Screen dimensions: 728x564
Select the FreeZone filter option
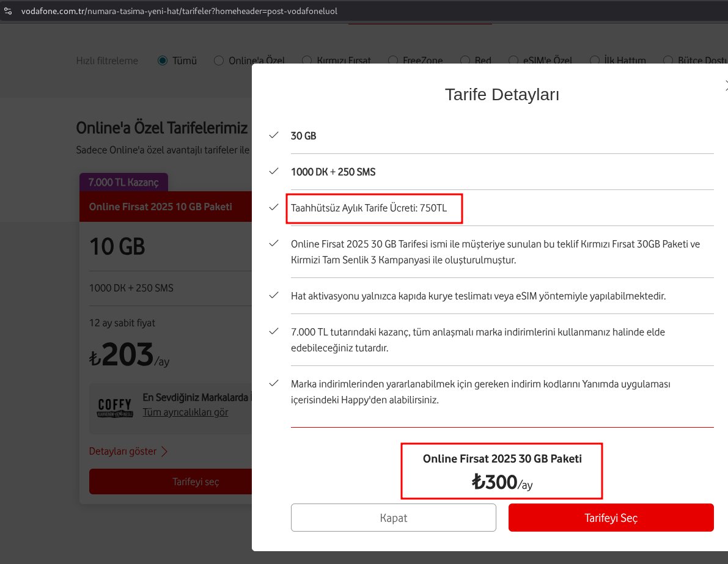tap(393, 60)
